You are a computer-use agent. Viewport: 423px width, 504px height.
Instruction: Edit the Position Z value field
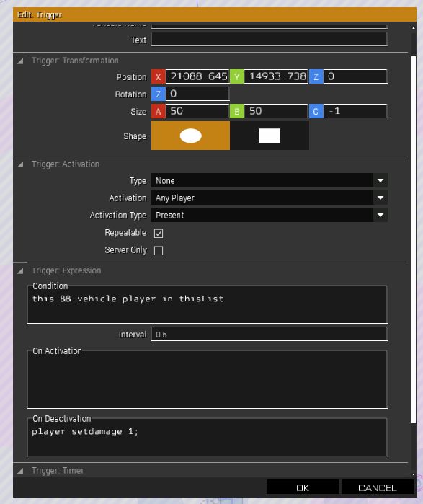355,76
